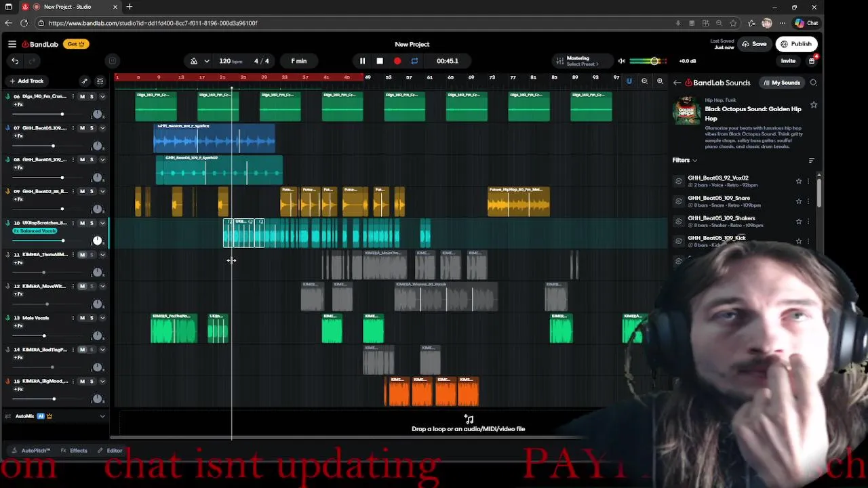This screenshot has height=488, width=868.
Task: Click the metronome icon
Action: click(194, 61)
